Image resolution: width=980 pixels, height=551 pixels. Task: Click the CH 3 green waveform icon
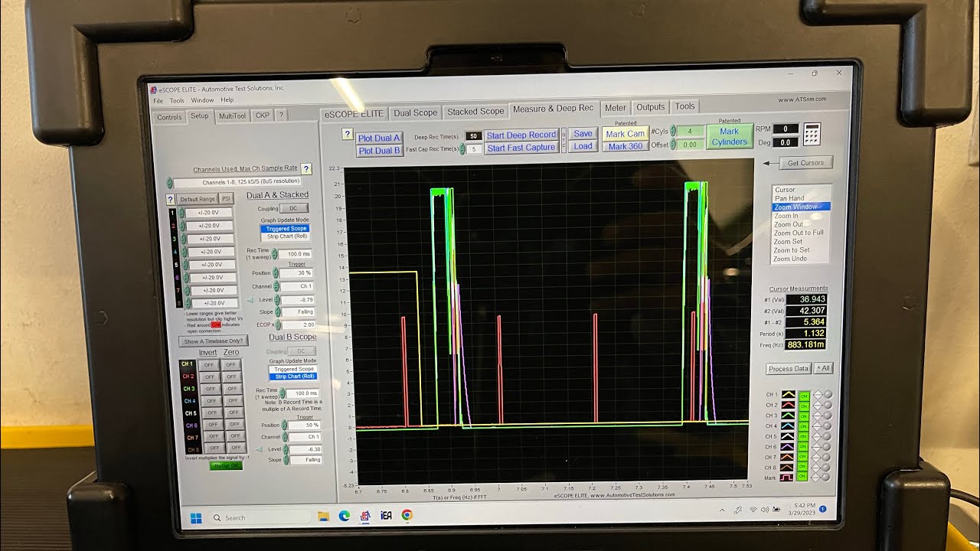pos(789,416)
